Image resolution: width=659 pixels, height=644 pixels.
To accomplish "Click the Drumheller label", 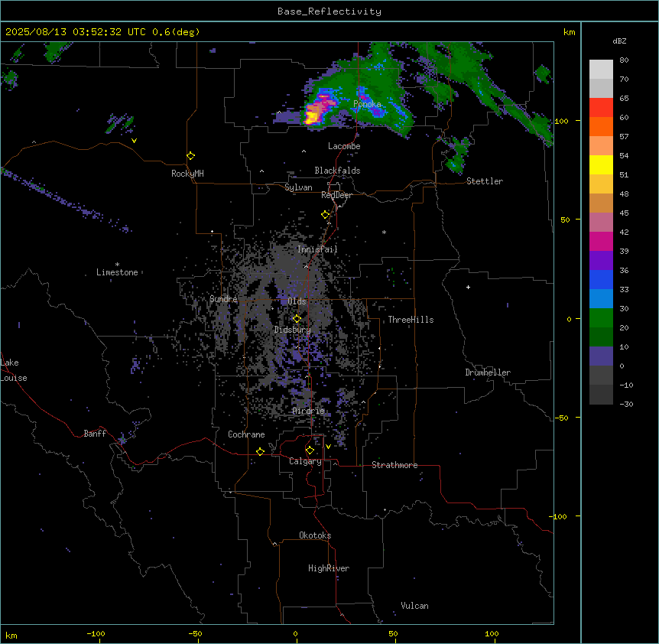I will pos(488,372).
